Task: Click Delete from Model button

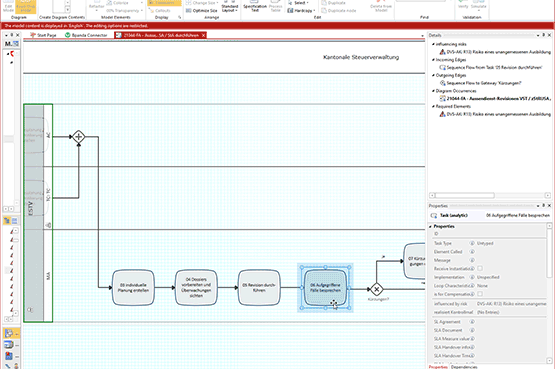Action: tap(381, 6)
